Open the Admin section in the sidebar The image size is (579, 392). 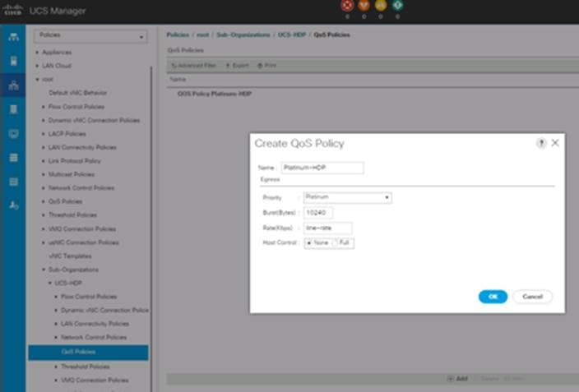[13, 205]
